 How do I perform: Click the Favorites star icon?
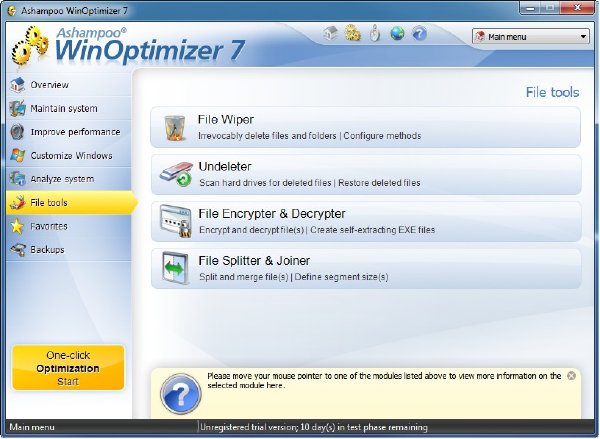pos(18,226)
